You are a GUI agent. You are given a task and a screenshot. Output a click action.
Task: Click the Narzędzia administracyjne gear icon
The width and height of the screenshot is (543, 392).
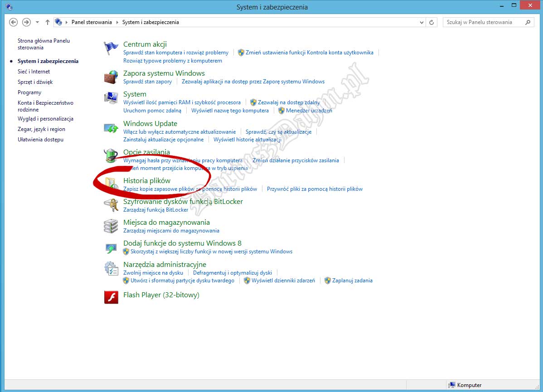111,268
